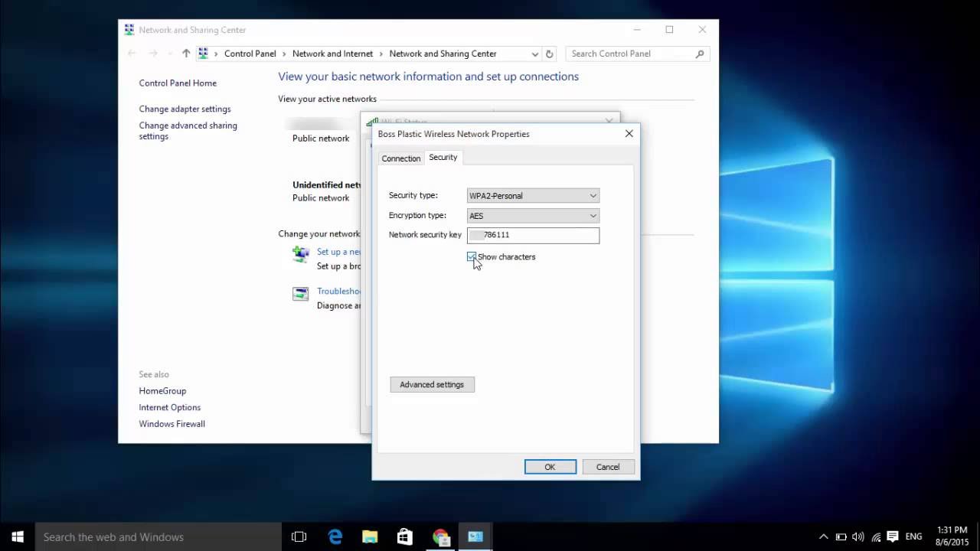This screenshot has height=551, width=980.
Task: Click the refresh icon beside address bar
Action: click(x=549, y=54)
